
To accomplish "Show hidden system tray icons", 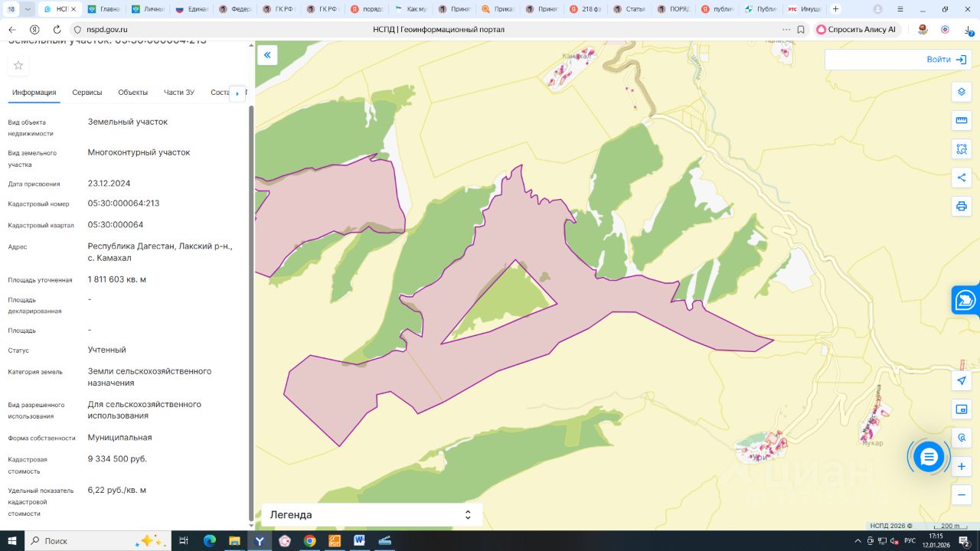I will pos(857,541).
